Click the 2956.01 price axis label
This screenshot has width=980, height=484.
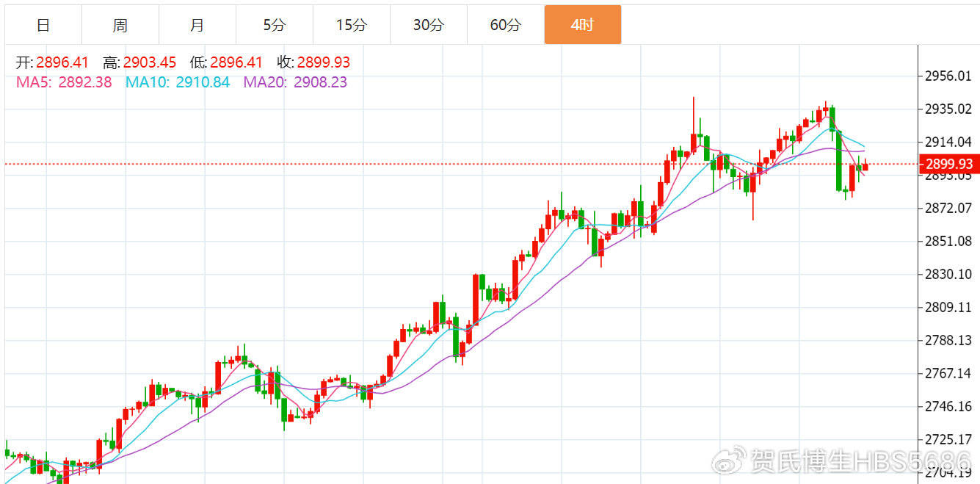(948, 76)
